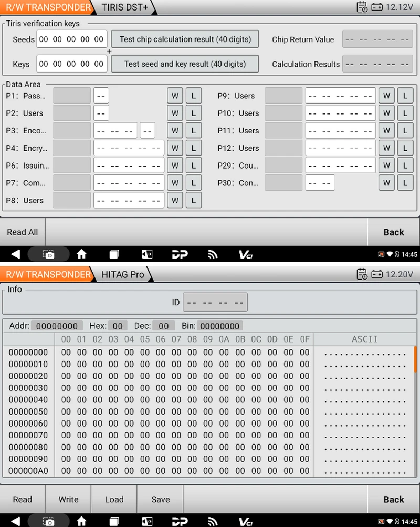
Task: Click the Save button in HITAG Pro
Action: [160, 499]
